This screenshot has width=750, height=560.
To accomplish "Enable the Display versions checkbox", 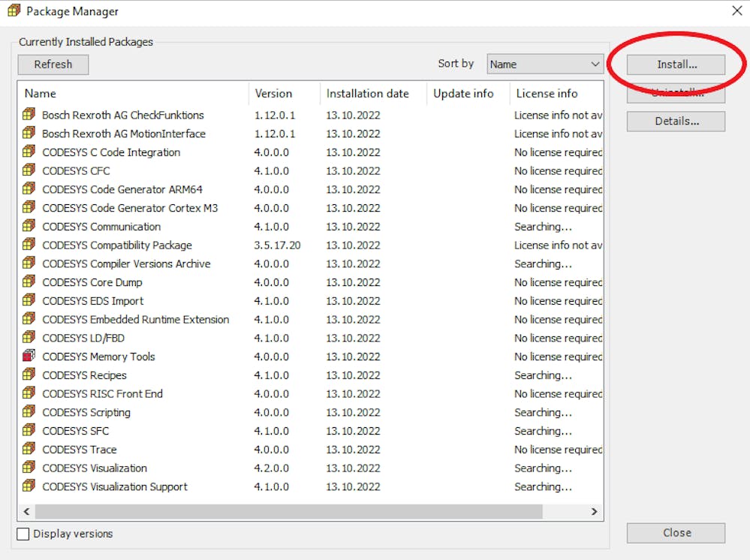I will (x=23, y=534).
